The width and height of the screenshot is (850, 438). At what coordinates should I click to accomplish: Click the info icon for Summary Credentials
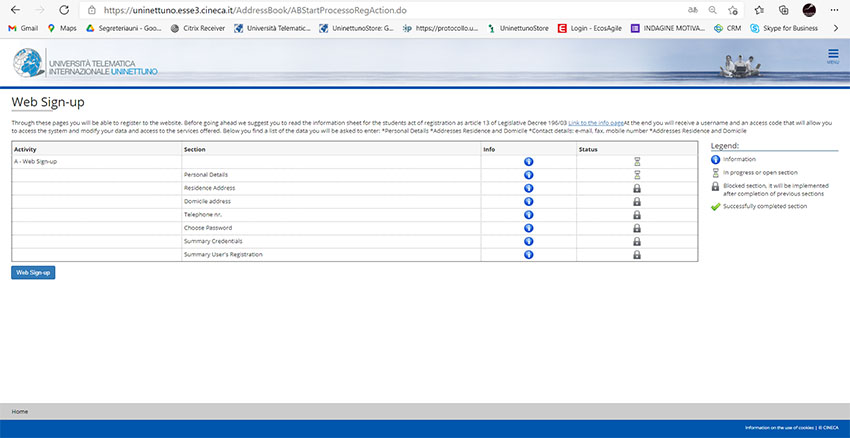(528, 241)
